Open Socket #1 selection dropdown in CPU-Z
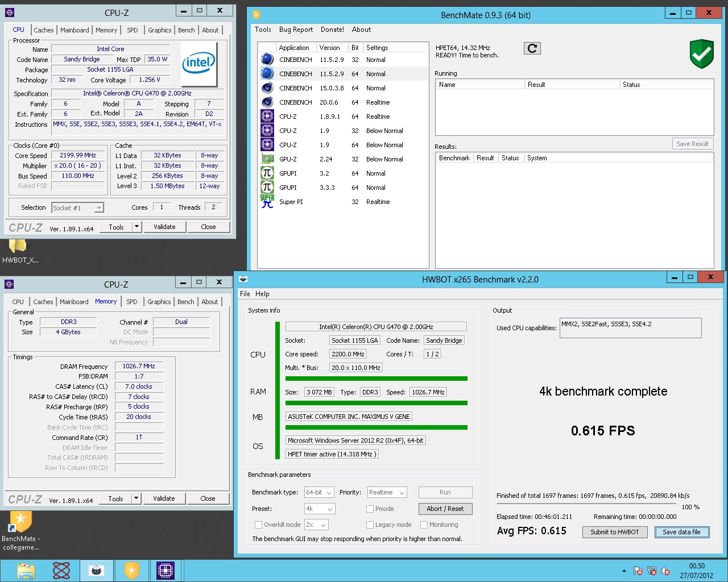This screenshot has height=582, width=728. (77, 208)
